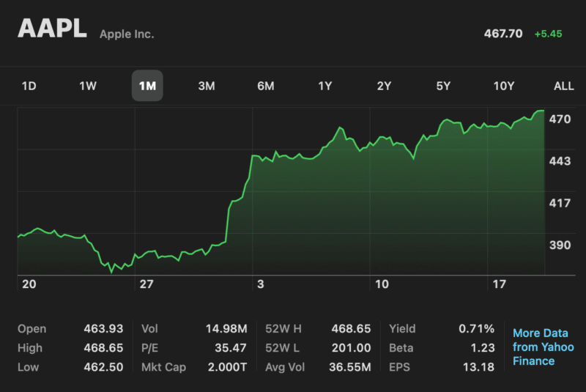Switch to the 1W time range
This screenshot has height=392, width=586.
[x=88, y=86]
